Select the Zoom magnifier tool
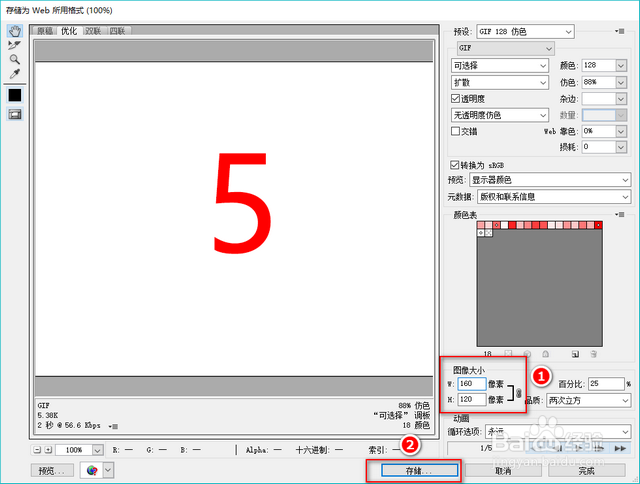 click(15, 60)
